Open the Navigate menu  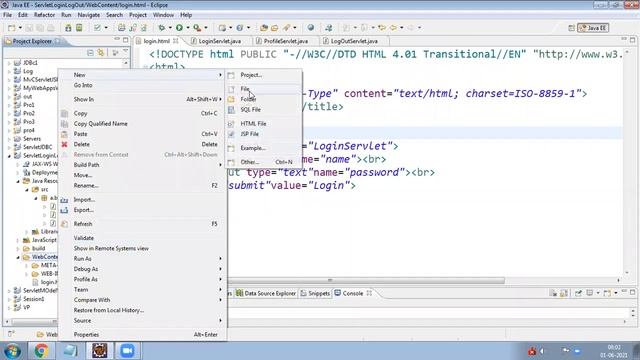(x=89, y=15)
